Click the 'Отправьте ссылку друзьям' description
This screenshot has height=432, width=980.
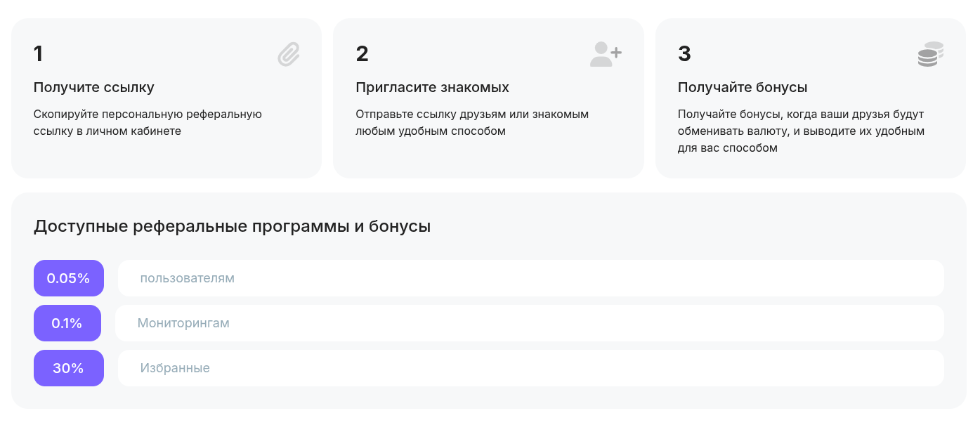pos(472,122)
